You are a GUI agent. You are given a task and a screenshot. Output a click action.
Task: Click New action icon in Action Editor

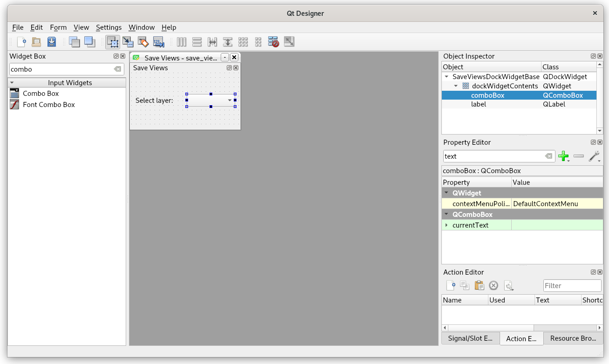[451, 285]
